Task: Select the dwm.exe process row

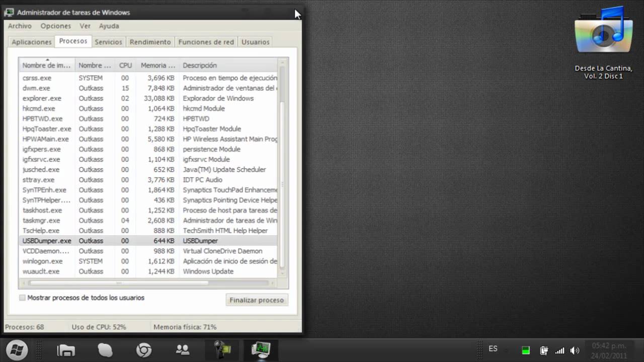Action: click(x=148, y=88)
